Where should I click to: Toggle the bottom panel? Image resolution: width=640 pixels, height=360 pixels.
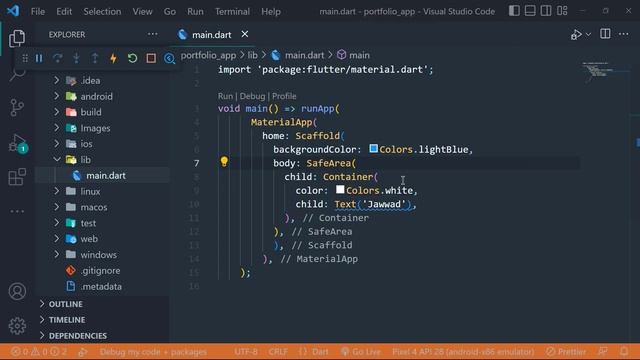530,11
